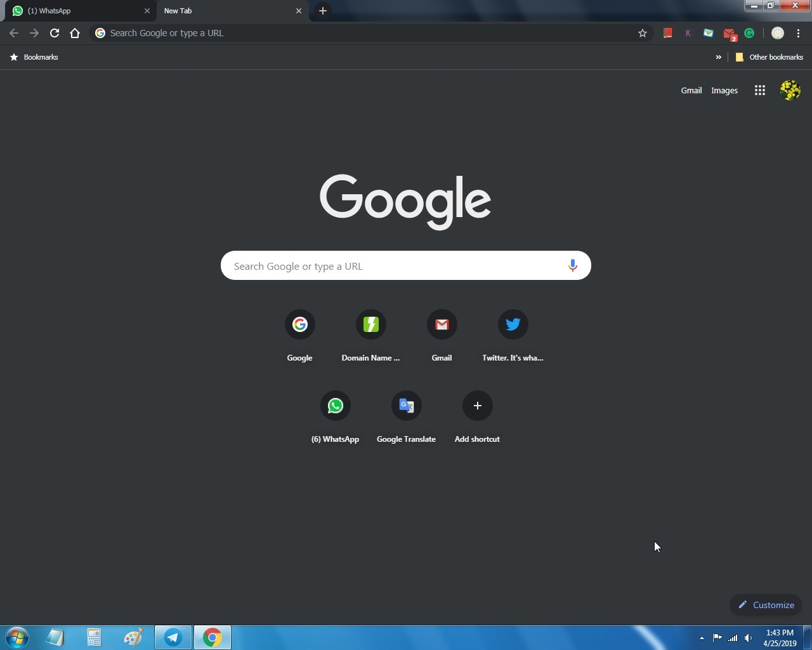Open the Gmail checker extension with badge 2
This screenshot has width=812, height=650.
(730, 34)
